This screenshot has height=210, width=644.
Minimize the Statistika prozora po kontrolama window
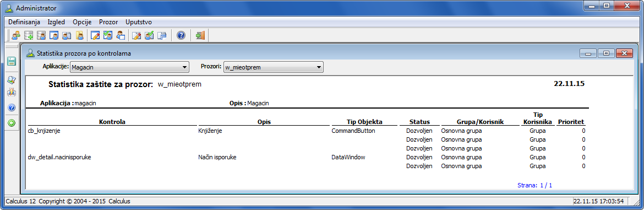tap(588, 53)
